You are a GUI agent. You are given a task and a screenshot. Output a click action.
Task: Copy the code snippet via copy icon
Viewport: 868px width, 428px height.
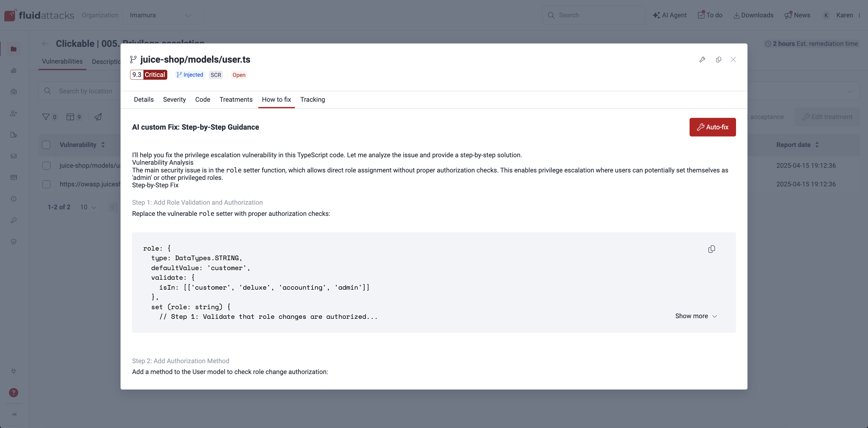712,249
